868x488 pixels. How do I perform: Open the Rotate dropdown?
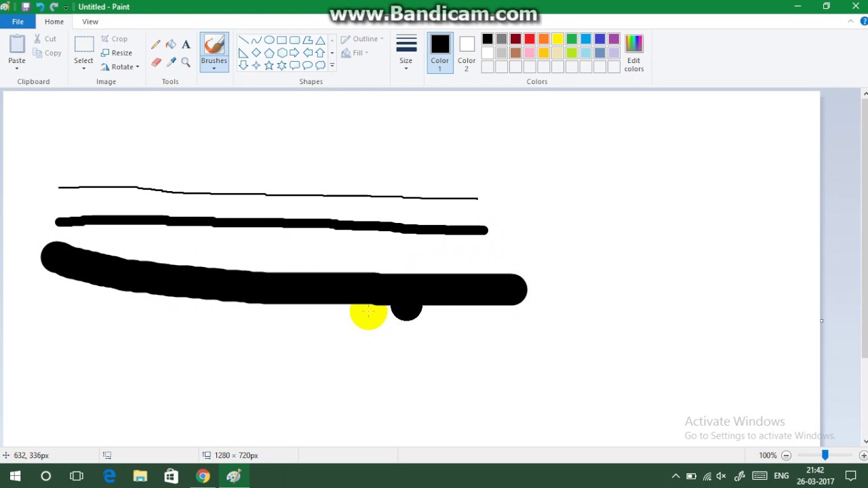click(120, 67)
